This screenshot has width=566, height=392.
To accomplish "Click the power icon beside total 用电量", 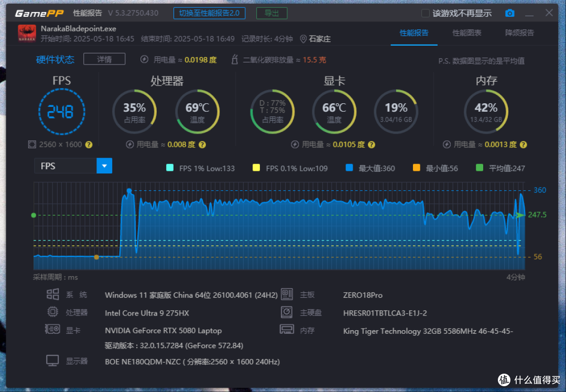I will click(x=144, y=59).
